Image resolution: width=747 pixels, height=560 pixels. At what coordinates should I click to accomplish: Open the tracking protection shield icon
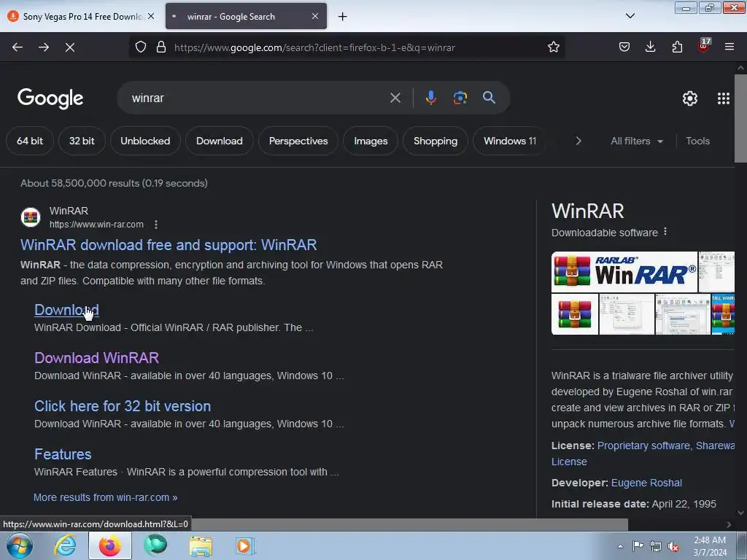click(141, 47)
